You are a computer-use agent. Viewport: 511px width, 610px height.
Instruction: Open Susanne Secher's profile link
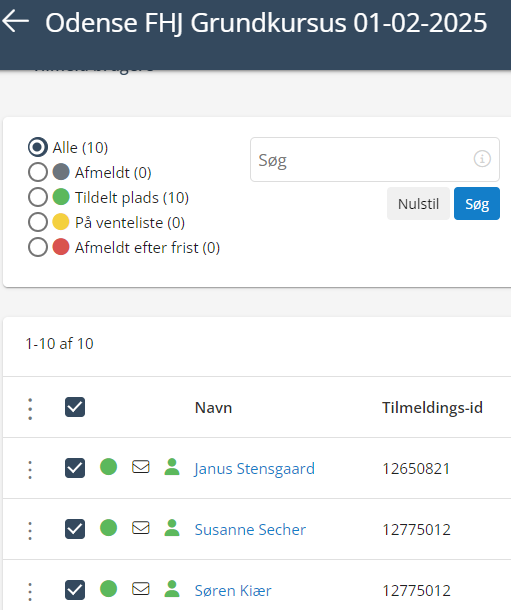[x=250, y=529]
